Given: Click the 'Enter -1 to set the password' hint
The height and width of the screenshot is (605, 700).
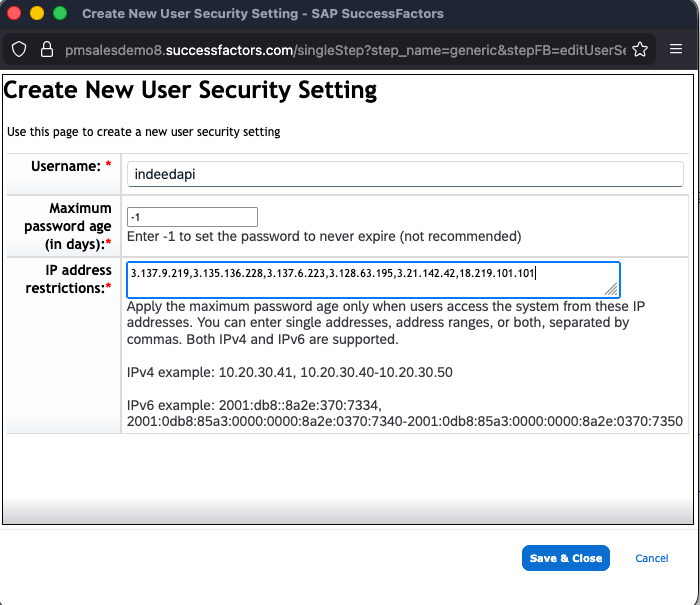Looking at the screenshot, I should click(x=324, y=236).
